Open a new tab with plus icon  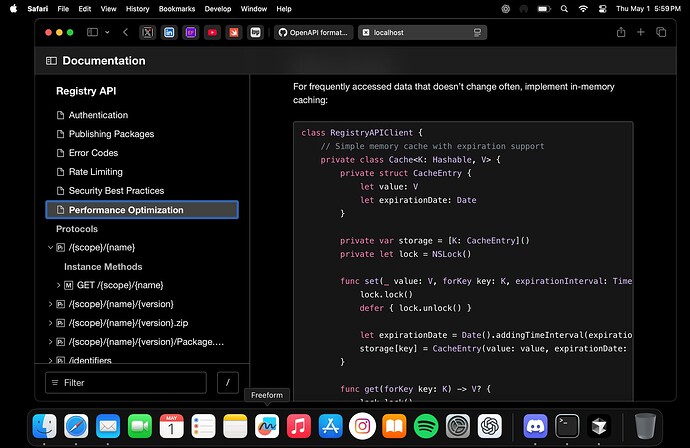tap(641, 32)
